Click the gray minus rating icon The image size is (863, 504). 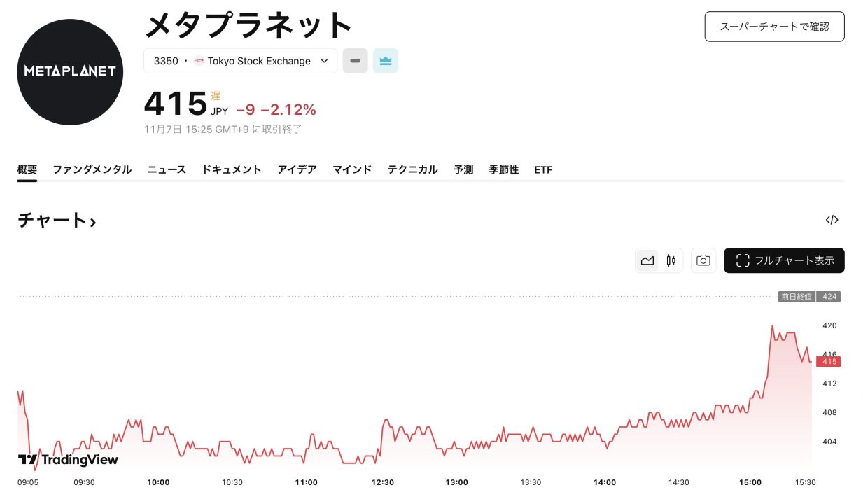(x=355, y=61)
